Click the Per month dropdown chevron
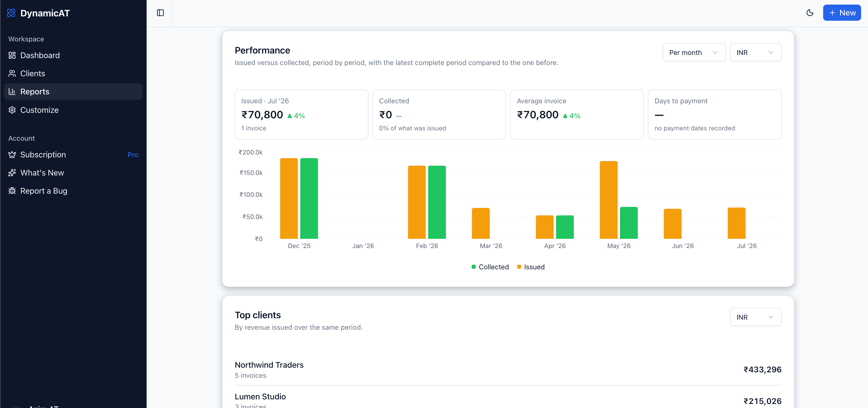 click(x=715, y=52)
